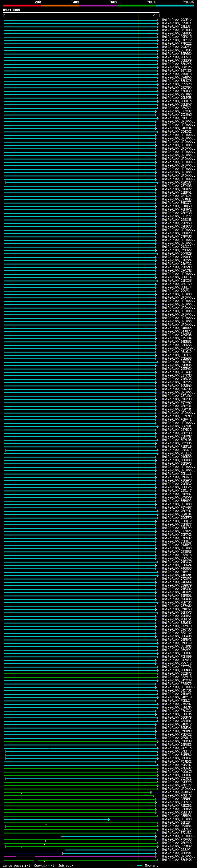
Task: Open the UniRef100_A8BR91 entry
Action: [x=176, y=816]
